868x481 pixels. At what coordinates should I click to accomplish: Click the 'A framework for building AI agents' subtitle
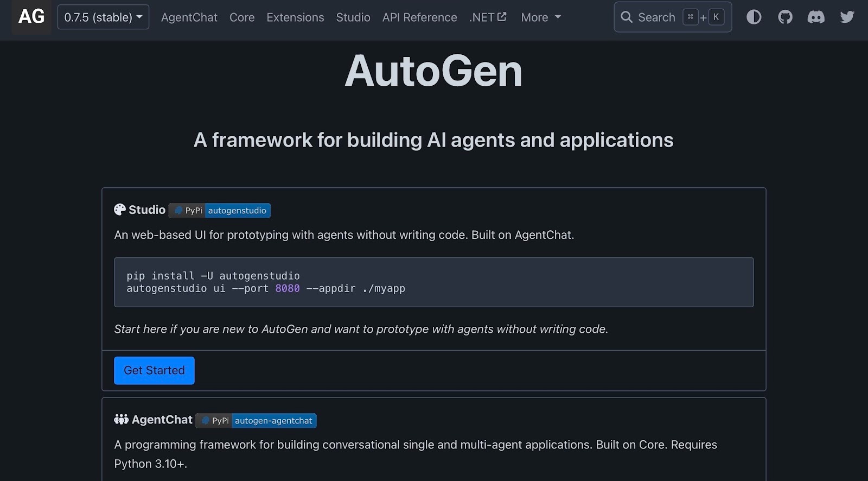coord(433,140)
